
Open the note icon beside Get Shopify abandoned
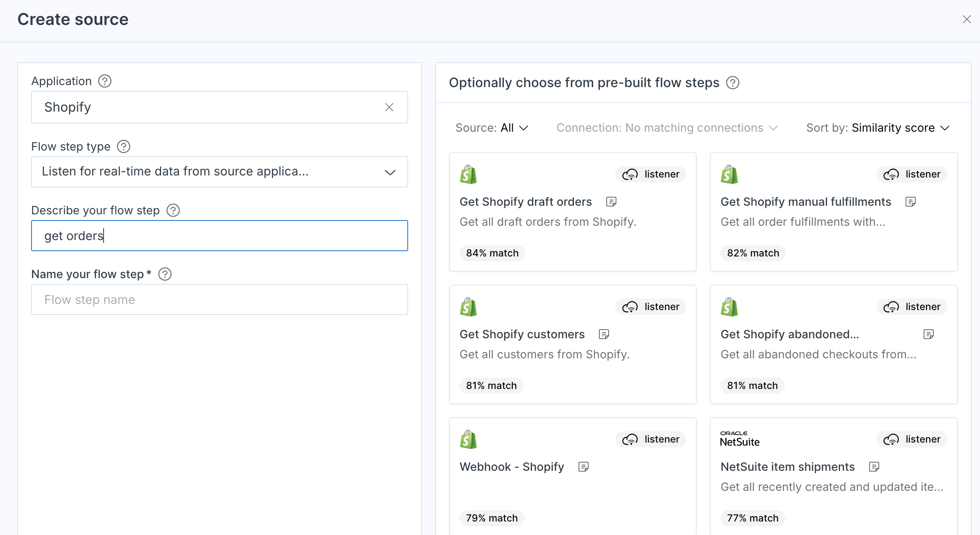[x=928, y=334]
